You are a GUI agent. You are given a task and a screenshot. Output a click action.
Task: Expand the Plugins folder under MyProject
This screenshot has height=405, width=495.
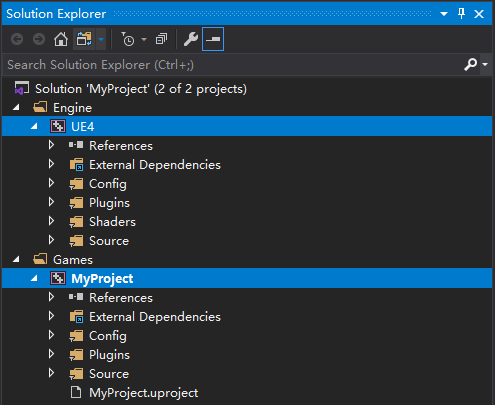point(51,354)
